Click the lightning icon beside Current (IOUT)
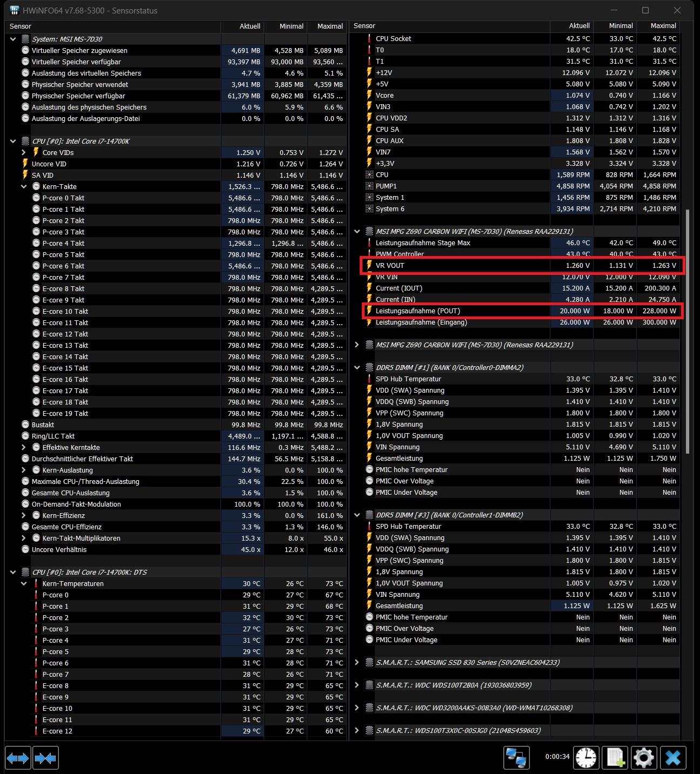 coord(369,288)
